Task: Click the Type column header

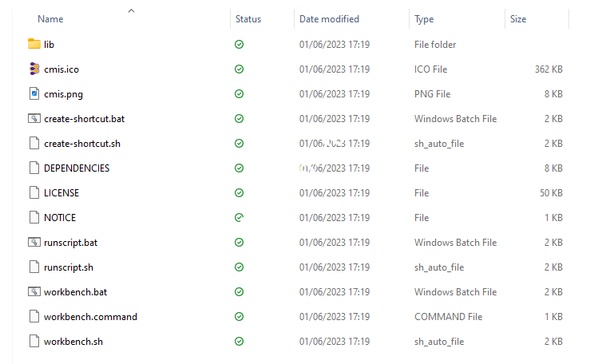Action: [x=424, y=18]
